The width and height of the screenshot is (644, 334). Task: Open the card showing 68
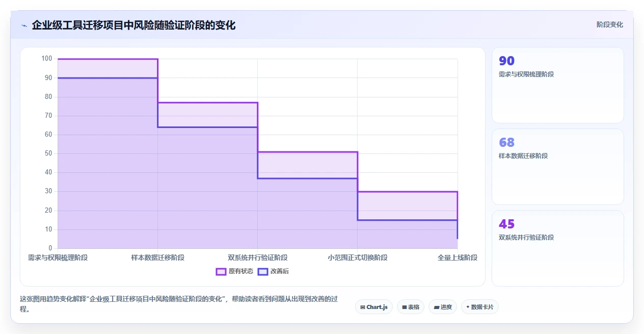click(557, 167)
